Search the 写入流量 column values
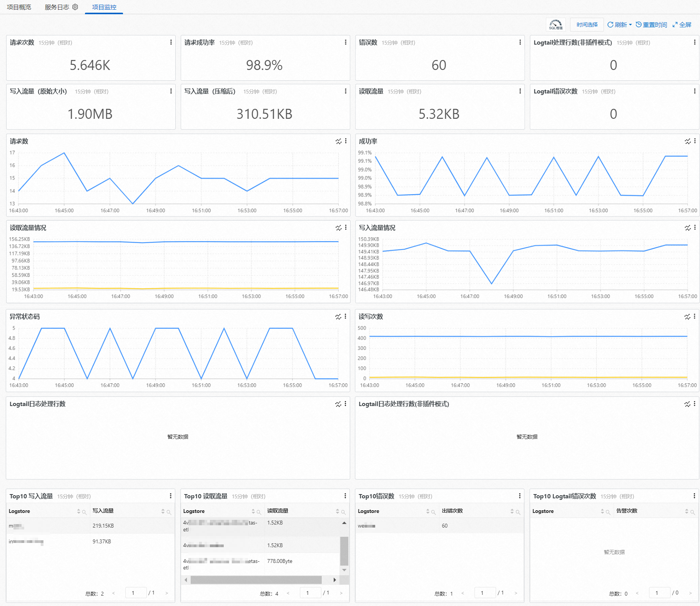The height and width of the screenshot is (606, 700). pyautogui.click(x=169, y=512)
